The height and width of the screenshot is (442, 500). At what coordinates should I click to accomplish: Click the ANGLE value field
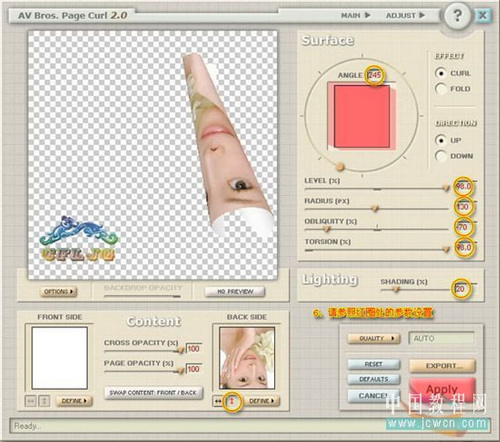click(374, 75)
